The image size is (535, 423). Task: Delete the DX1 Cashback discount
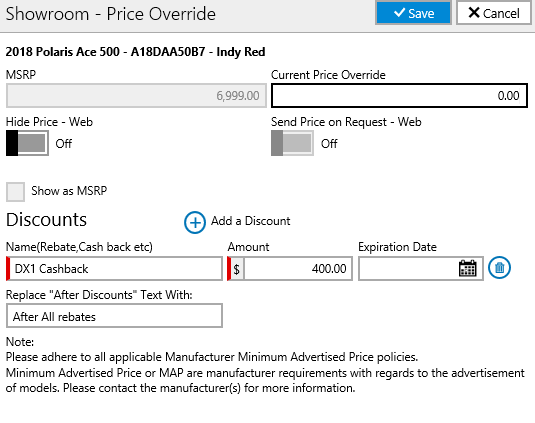(x=499, y=268)
